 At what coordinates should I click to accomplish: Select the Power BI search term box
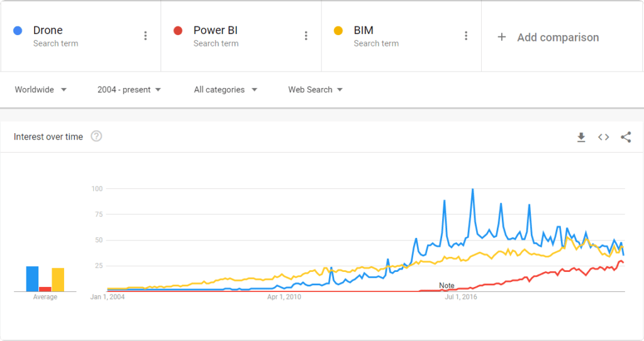[x=241, y=36]
